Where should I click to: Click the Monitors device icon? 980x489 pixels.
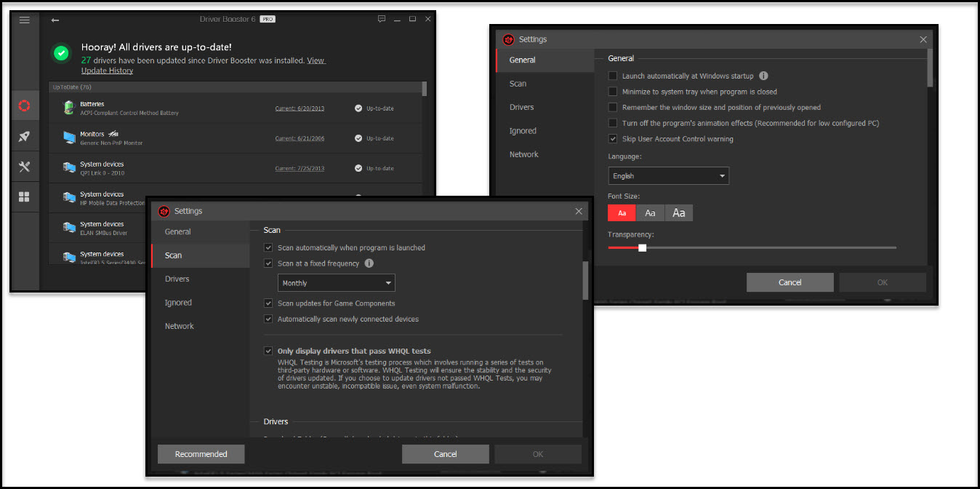click(69, 138)
